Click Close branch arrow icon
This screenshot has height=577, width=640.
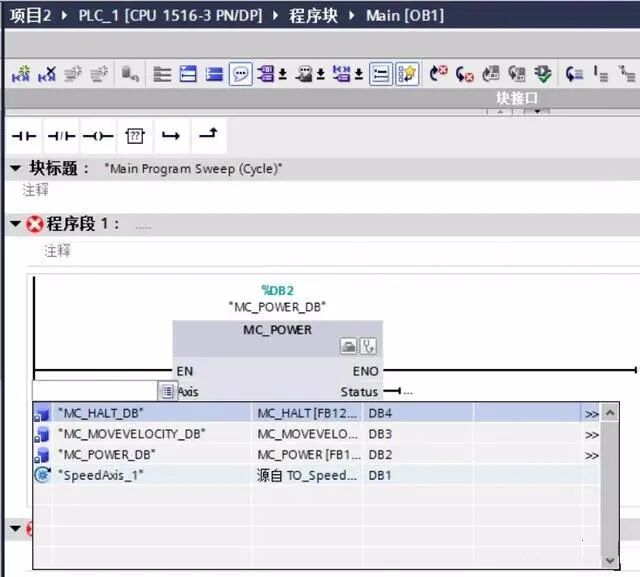(x=208, y=134)
